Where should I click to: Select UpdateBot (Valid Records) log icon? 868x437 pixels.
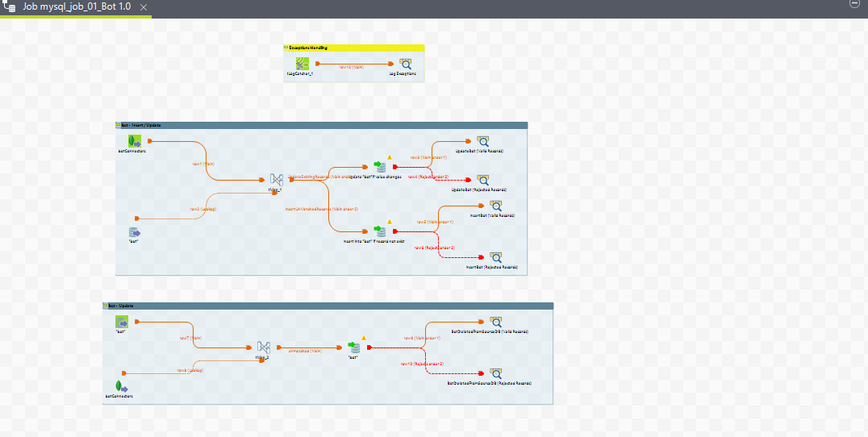pos(482,140)
